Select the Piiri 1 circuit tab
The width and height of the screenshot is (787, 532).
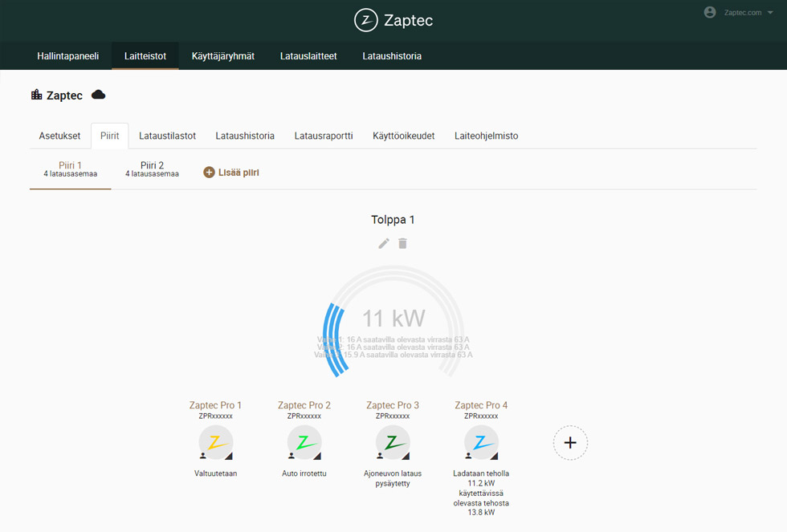point(71,169)
